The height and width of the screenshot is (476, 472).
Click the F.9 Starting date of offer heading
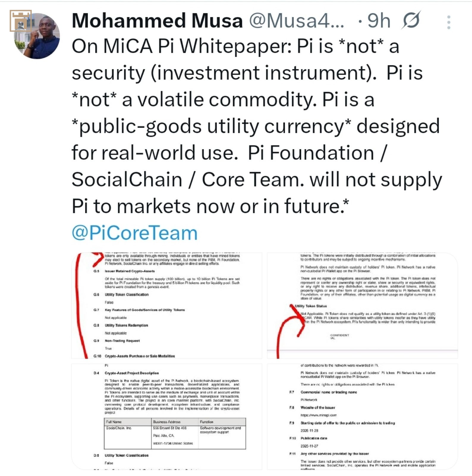(347, 423)
